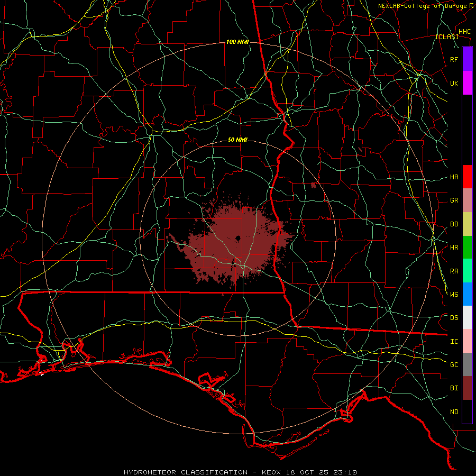This screenshot has height=476, width=476.
Task: Pick the HR green legend swatch
Action: pos(467,248)
